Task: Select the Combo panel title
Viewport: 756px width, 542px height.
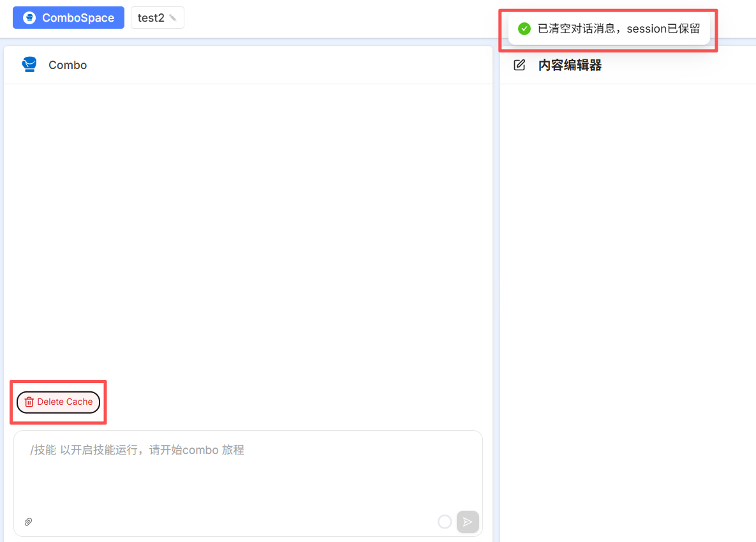Action: (x=68, y=65)
